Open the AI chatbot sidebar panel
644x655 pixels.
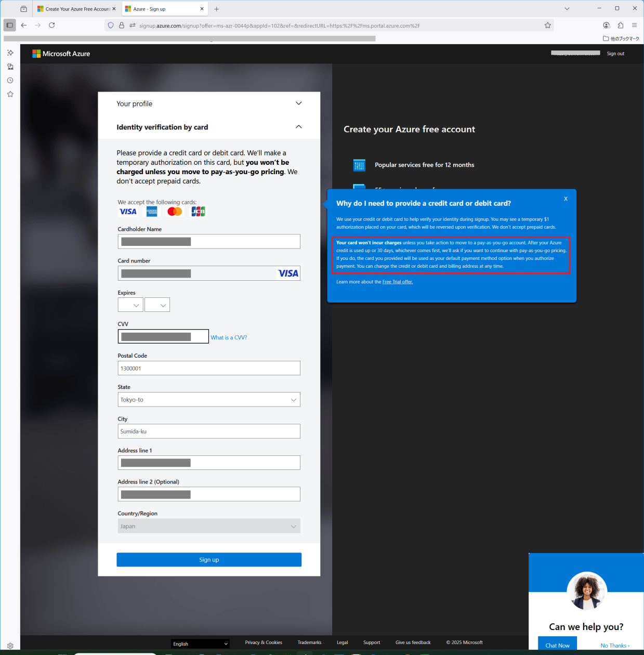point(10,53)
